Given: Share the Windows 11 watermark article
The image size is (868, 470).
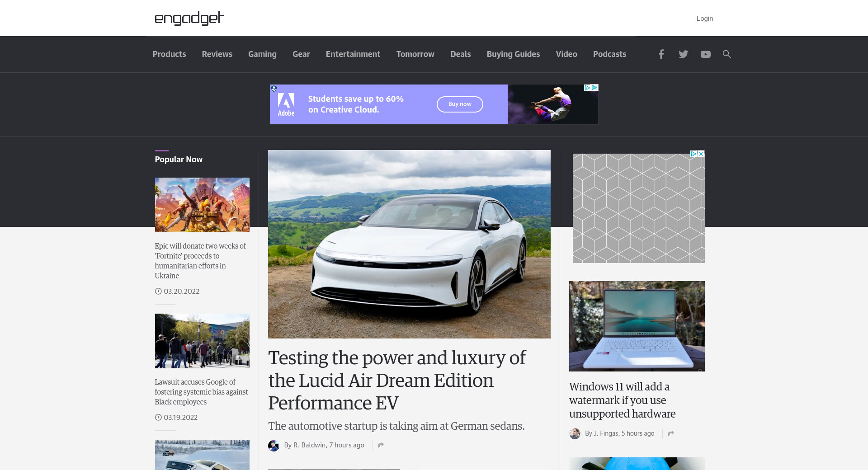Looking at the screenshot, I should [671, 433].
